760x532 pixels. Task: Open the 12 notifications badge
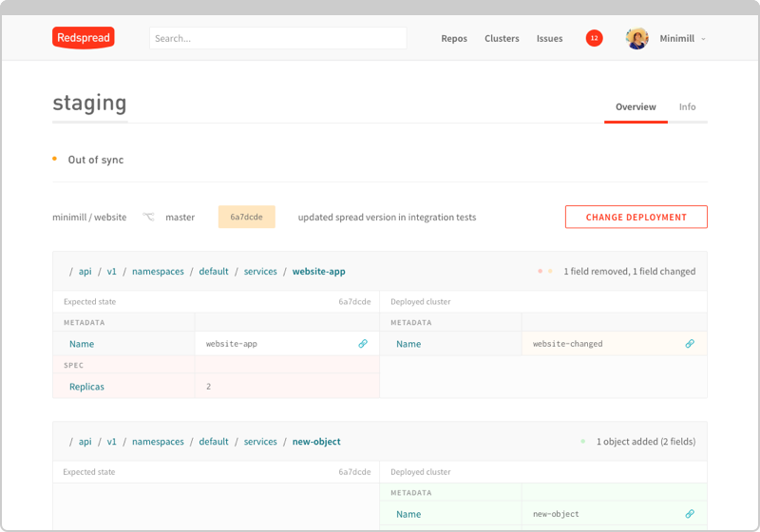594,39
